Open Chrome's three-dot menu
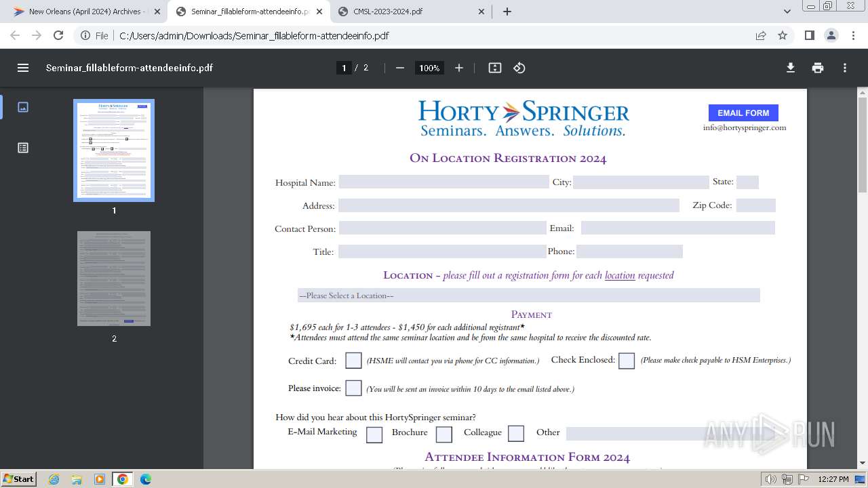The height and width of the screenshot is (488, 868). (x=854, y=35)
